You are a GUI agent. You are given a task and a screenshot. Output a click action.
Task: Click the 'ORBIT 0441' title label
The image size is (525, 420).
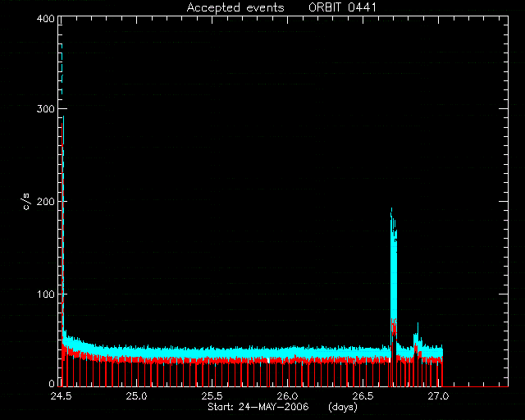[342, 7]
